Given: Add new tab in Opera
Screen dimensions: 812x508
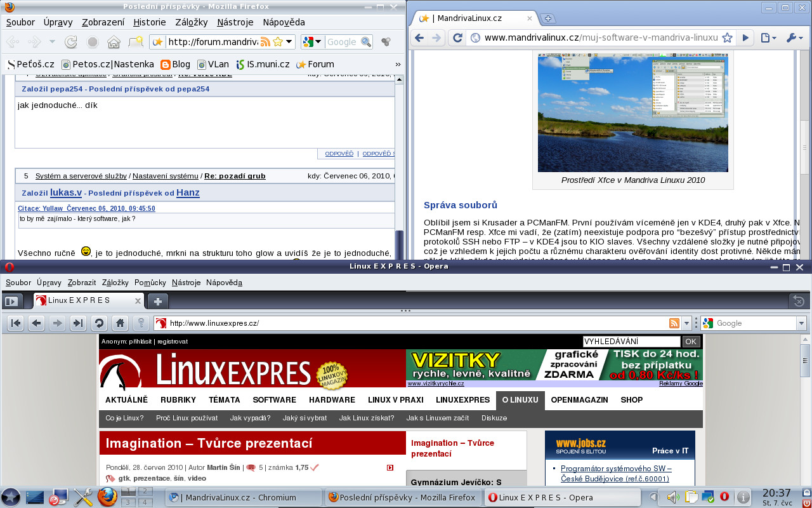Looking at the screenshot, I should 157,300.
